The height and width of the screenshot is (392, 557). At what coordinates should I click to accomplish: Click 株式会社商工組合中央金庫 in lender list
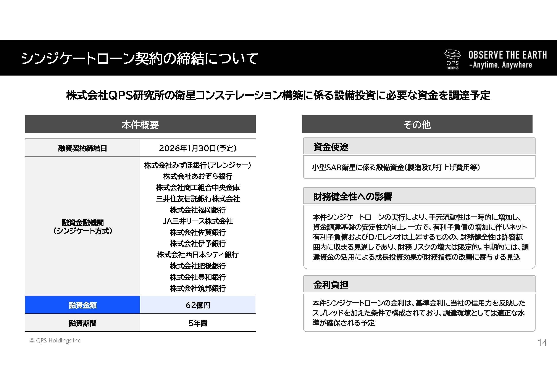[198, 187]
